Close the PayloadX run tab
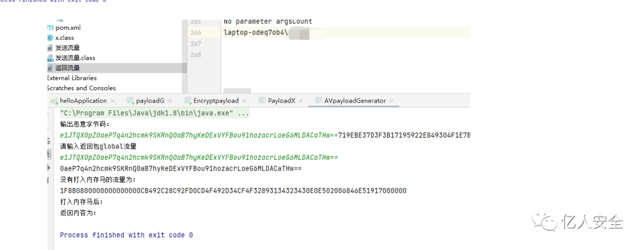This screenshot has height=250, width=644. (301, 101)
